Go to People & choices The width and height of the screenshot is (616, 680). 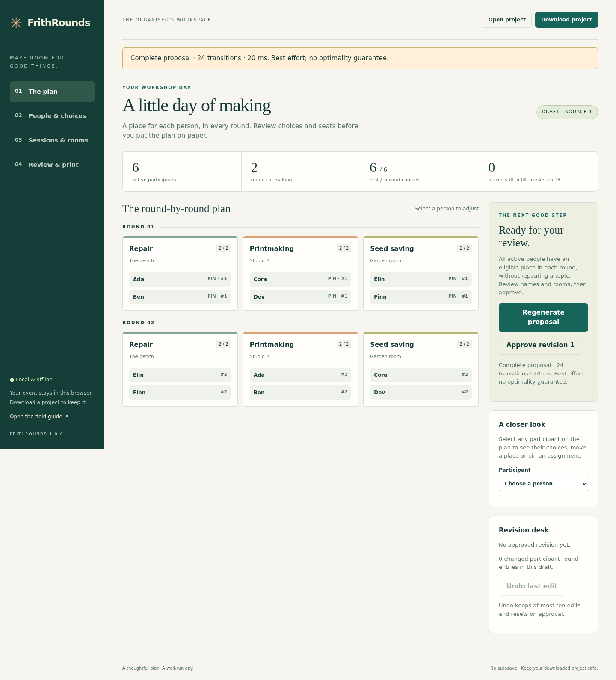52,116
